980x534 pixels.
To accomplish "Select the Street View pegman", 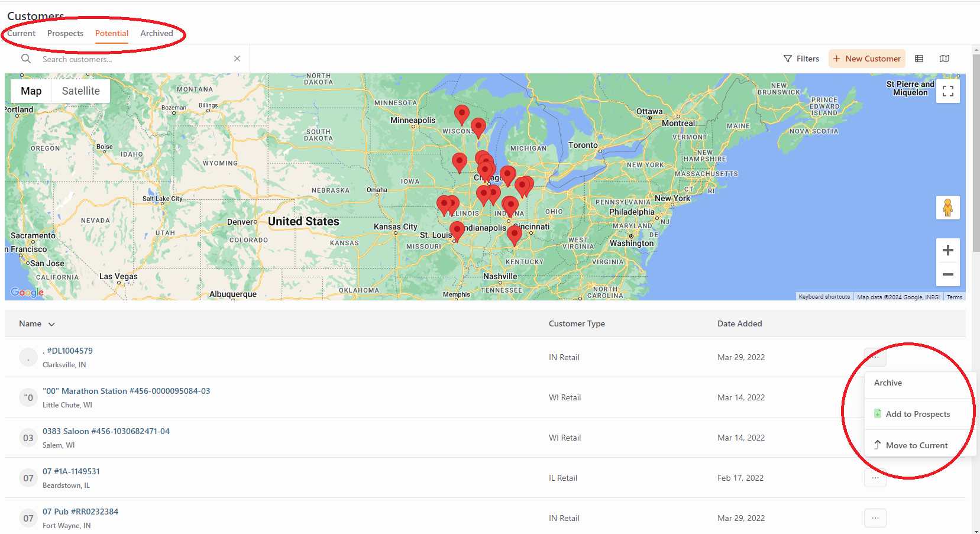I will 948,208.
